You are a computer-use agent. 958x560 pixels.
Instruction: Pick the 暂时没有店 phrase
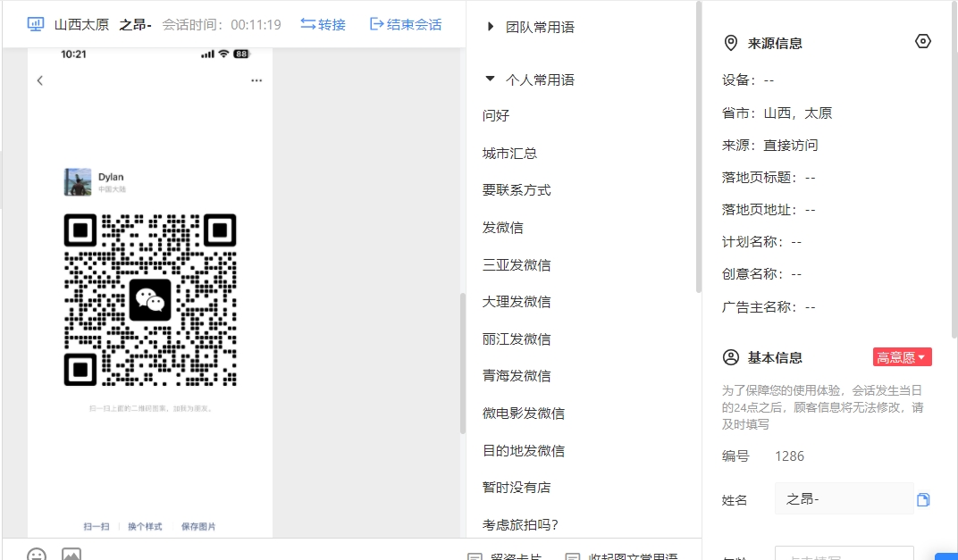[x=517, y=488]
